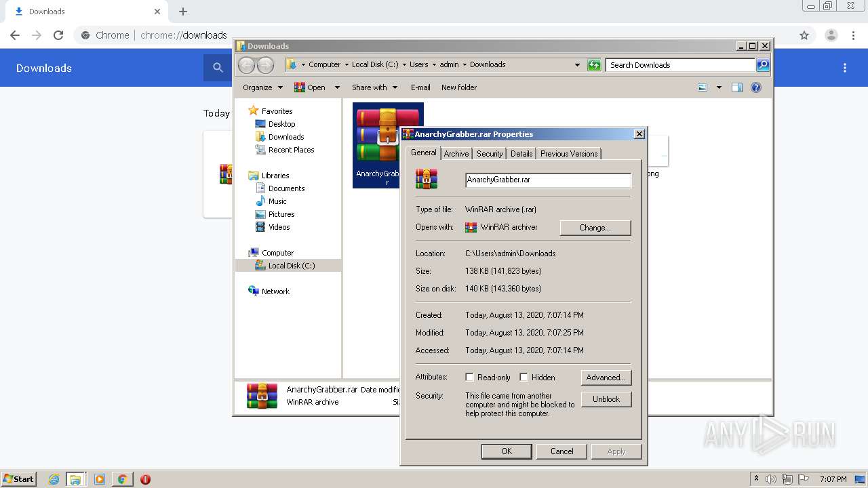Open the Share with dropdown

[374, 87]
